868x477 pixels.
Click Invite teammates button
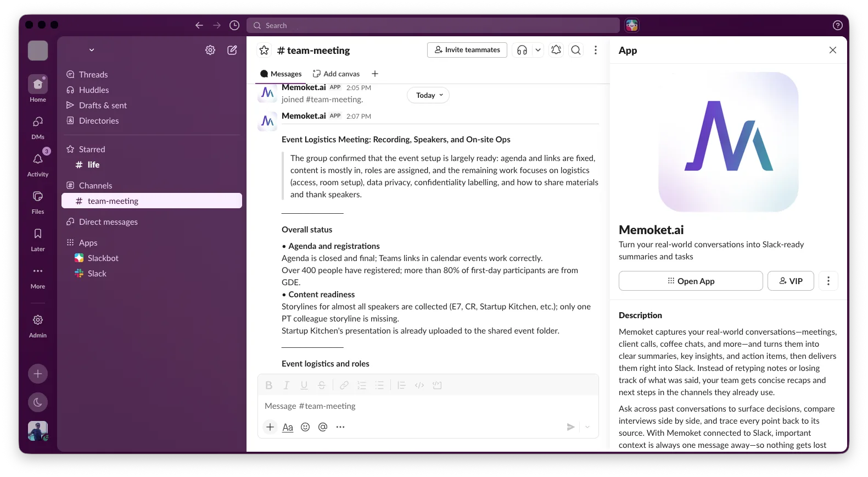(467, 49)
